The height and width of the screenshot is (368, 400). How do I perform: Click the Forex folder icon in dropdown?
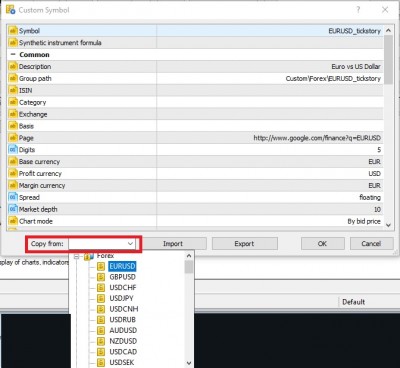(89, 256)
